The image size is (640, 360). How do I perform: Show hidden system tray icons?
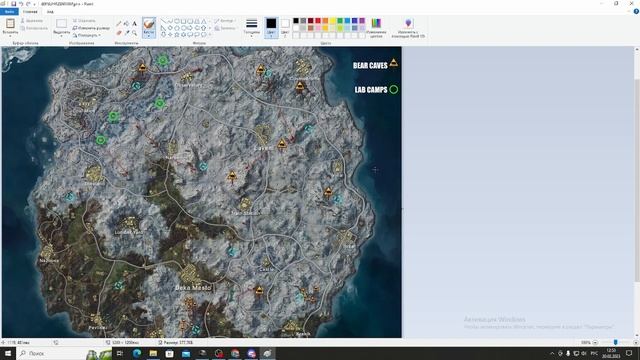(x=552, y=353)
